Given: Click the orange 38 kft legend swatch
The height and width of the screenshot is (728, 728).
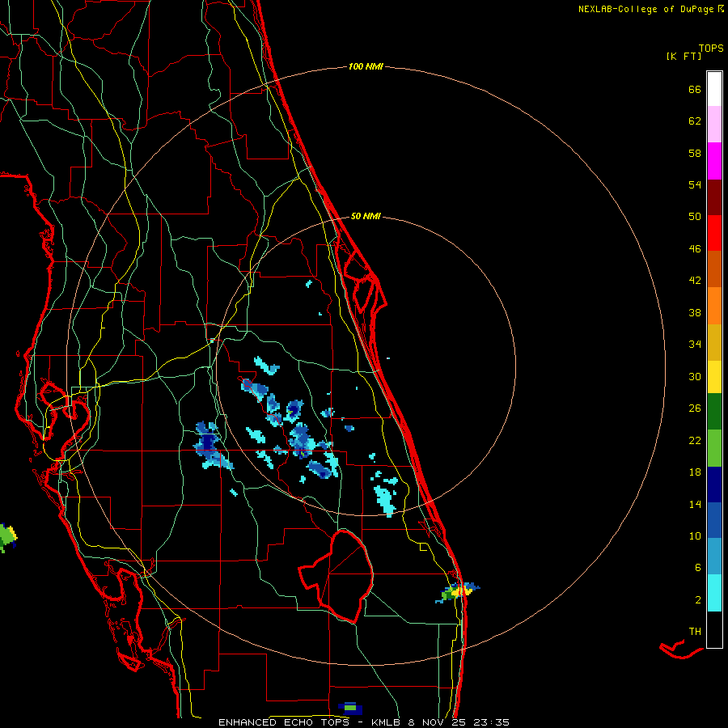Looking at the screenshot, I should coord(714,305).
